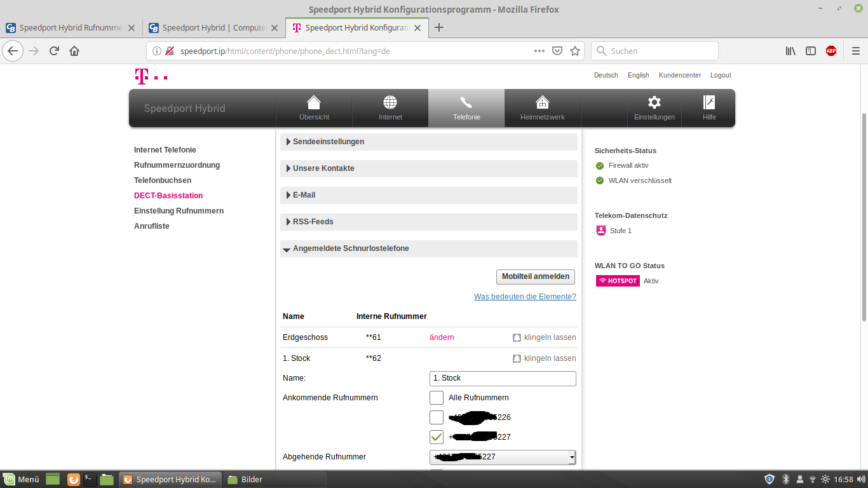Ring 1. Stock handset with klingeln lassen
The image size is (868, 488).
545,358
